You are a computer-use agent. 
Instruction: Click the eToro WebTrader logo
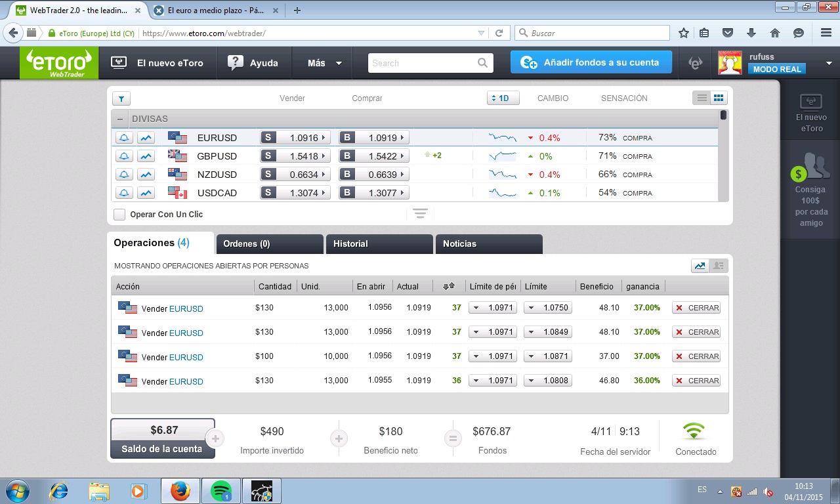point(59,64)
